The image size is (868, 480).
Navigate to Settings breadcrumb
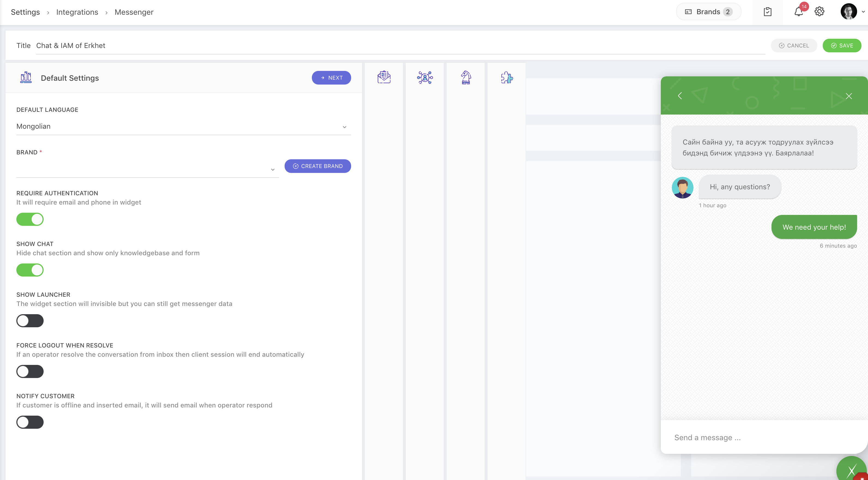tap(25, 12)
